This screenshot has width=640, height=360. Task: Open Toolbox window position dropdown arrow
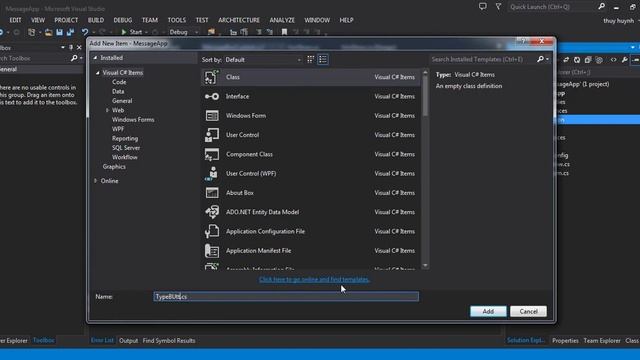coord(62,47)
